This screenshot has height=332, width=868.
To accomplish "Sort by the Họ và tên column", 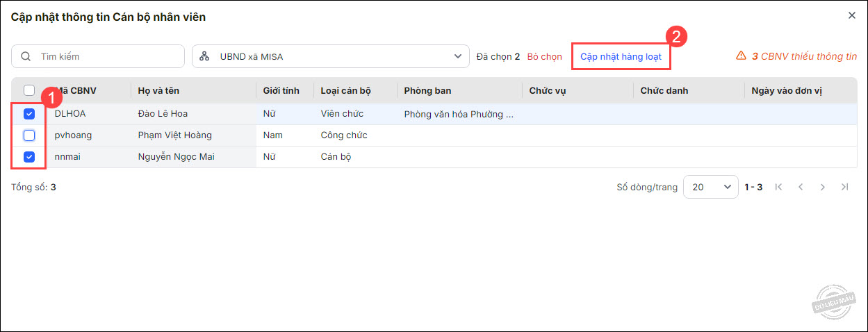I will point(156,90).
